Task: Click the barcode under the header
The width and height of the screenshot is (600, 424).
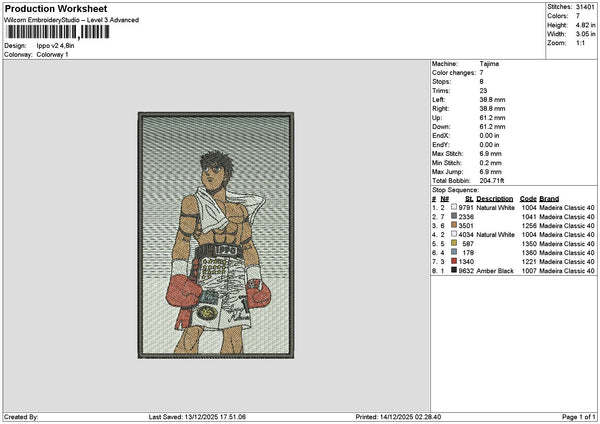Action: point(58,32)
